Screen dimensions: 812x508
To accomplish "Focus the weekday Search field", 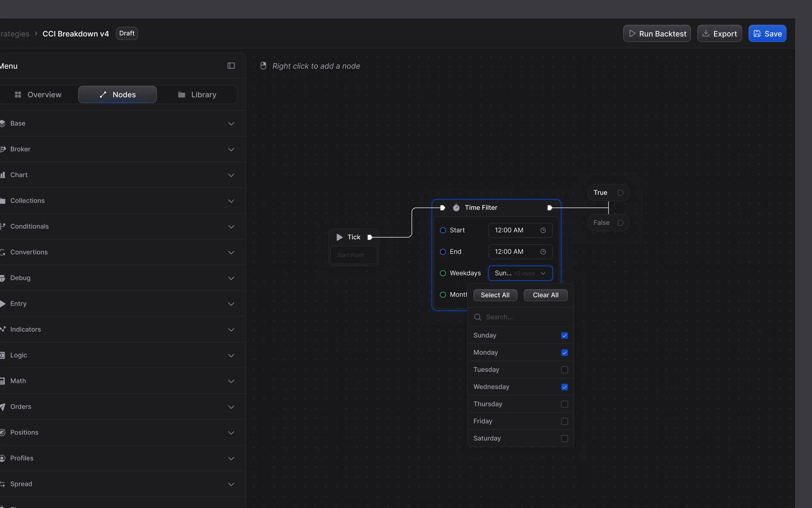I will (x=520, y=317).
